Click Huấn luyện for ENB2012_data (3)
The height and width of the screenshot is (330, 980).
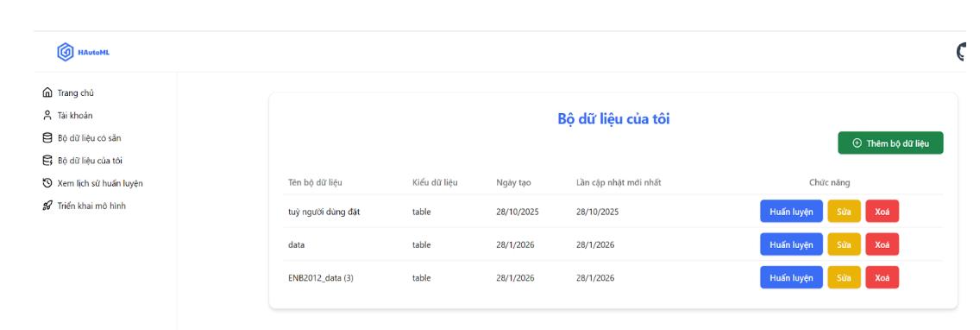tap(791, 278)
